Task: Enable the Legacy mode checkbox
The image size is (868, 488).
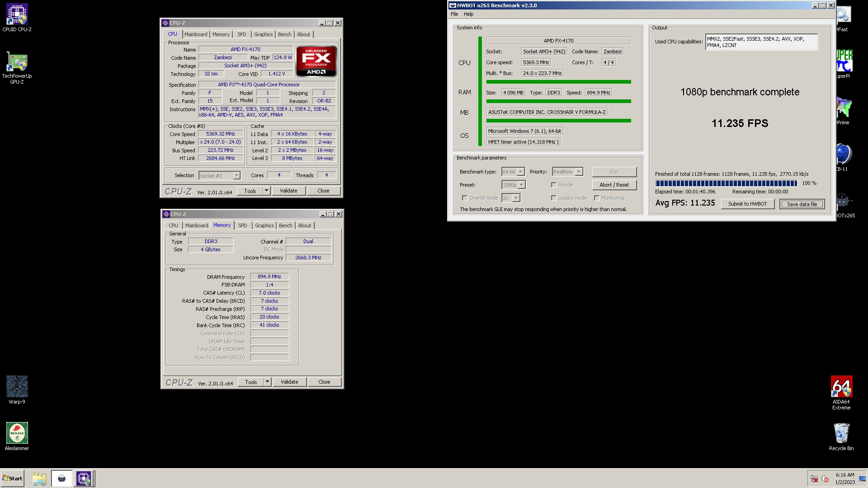Action: [x=554, y=198]
